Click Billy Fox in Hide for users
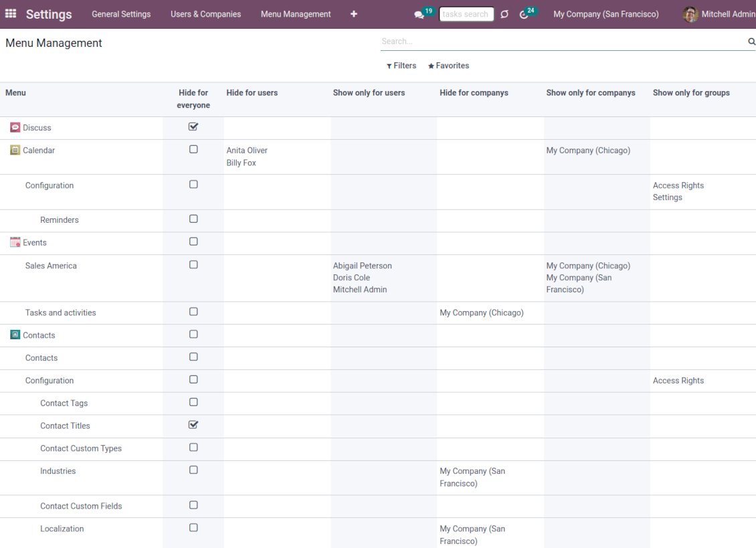Screen dimensions: 756x548 [x=241, y=163]
